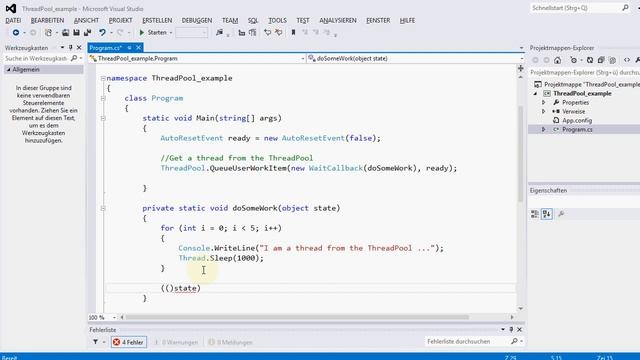Viewport: 640px width, 360px height.
Task: Click the Collapse All icon in Projektmappen-Explorer
Action: click(x=601, y=60)
